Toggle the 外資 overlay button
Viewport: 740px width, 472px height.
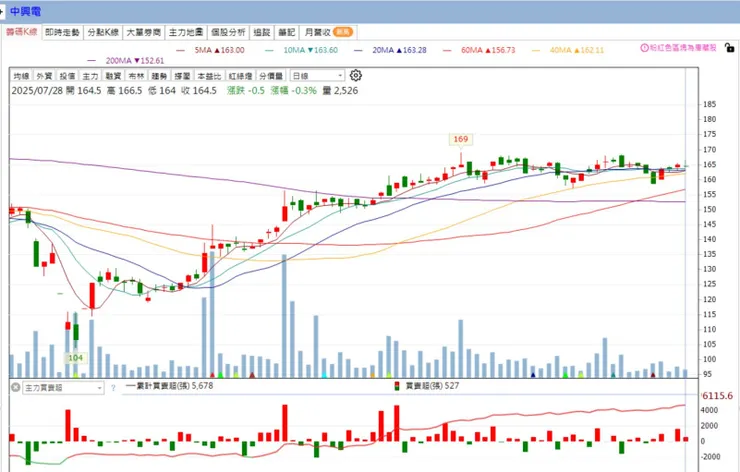[x=44, y=76]
